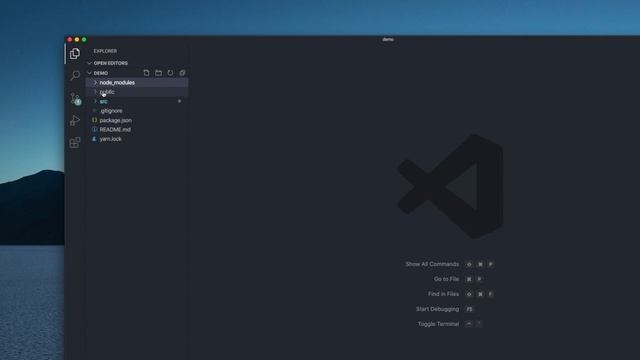Open the Explorer view in activity bar
This screenshot has height=360, width=640.
[x=75, y=53]
